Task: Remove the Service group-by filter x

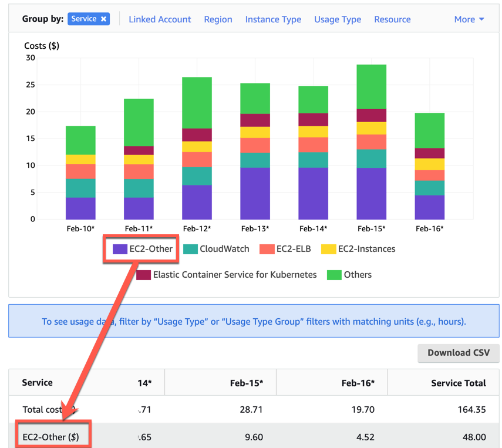Action: point(103,19)
